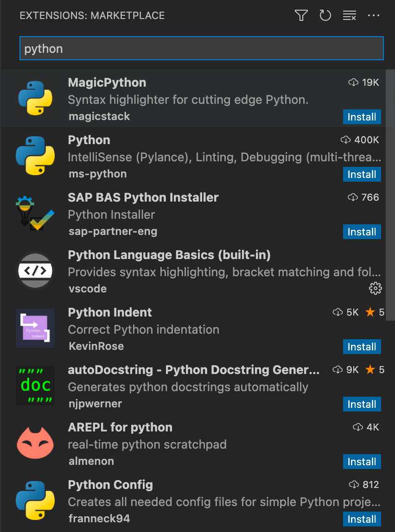Open the Views and More Actions menu
Viewport: 395px width, 532px height.
click(374, 16)
